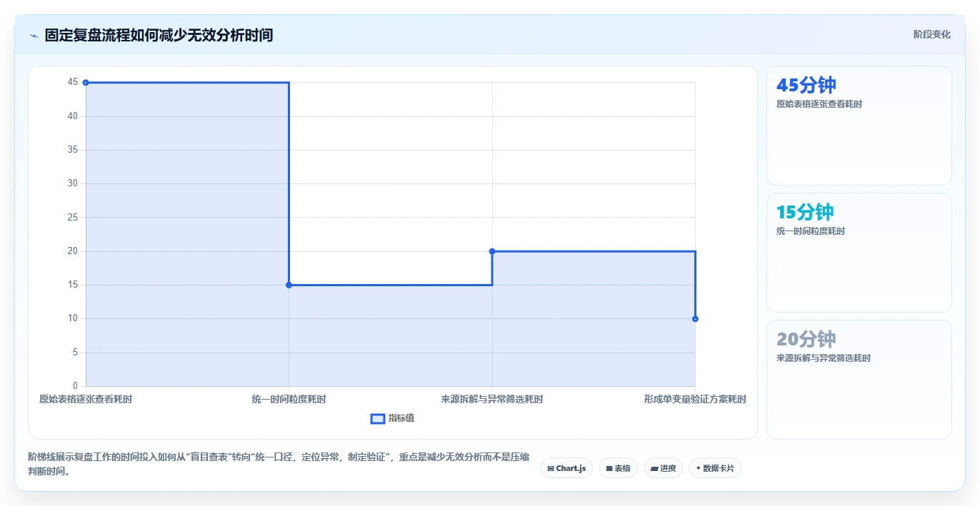Viewport: 980px width, 506px height.
Task: Select the 进度 tag
Action: [x=663, y=468]
